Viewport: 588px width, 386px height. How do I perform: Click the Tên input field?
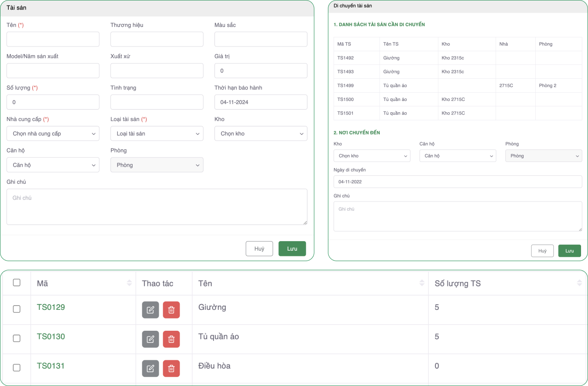pos(53,39)
